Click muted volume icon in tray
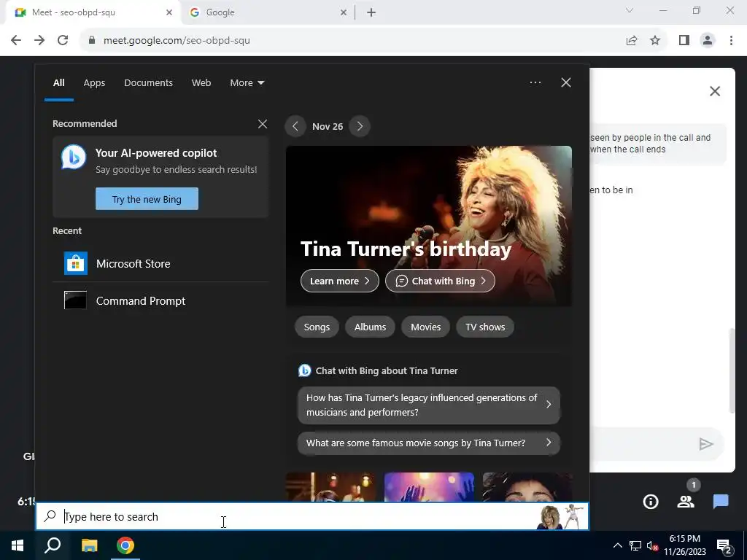This screenshot has width=747, height=560. click(652, 545)
